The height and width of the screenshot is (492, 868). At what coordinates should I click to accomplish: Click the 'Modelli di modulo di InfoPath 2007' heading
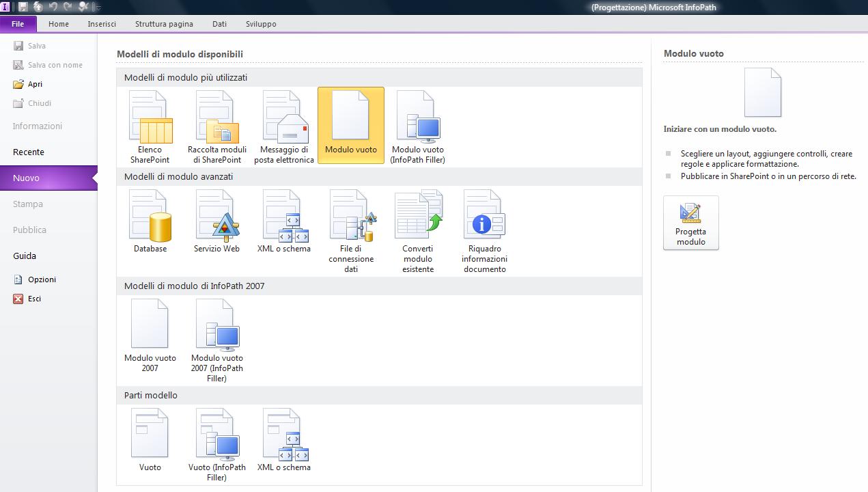pyautogui.click(x=194, y=286)
